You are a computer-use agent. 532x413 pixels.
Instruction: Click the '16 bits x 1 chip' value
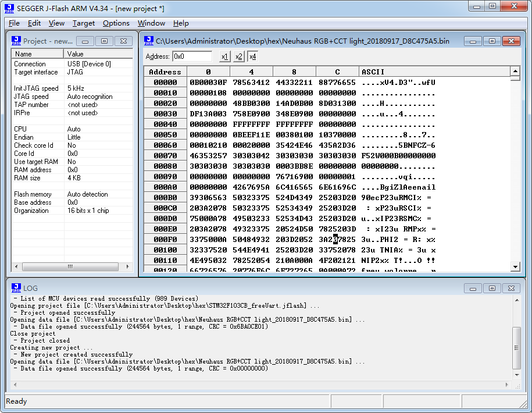(x=88, y=211)
